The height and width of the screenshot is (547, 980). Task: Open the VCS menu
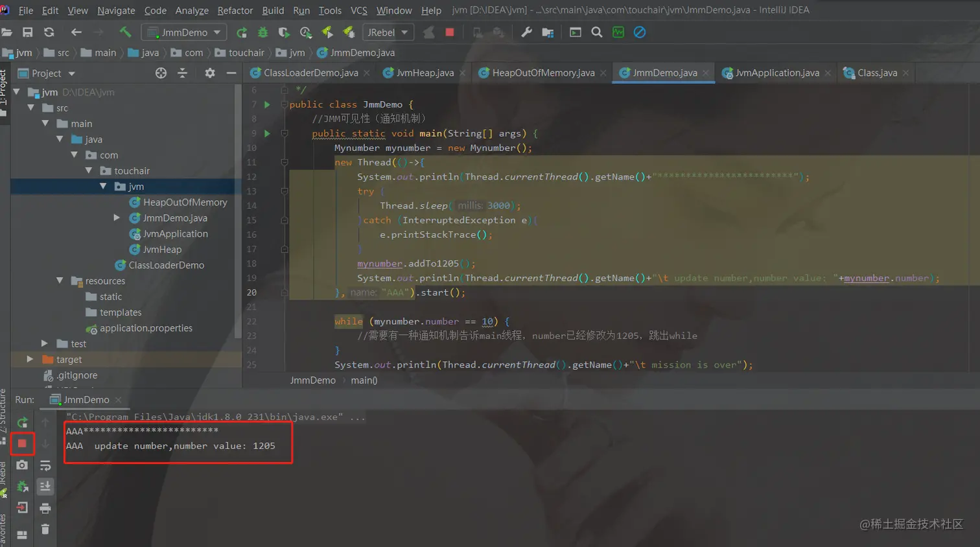(358, 10)
